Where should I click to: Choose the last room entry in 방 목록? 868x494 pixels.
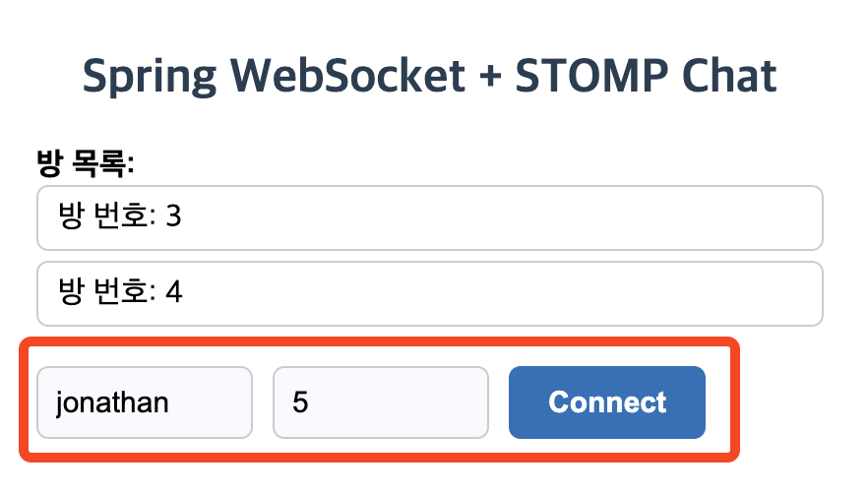(x=429, y=293)
